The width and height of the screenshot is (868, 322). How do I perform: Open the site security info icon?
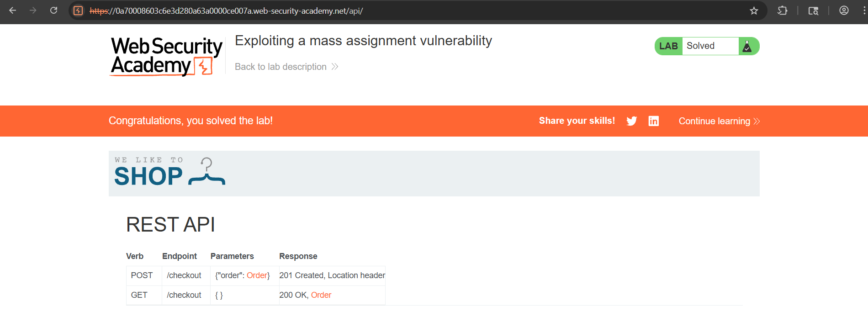78,11
